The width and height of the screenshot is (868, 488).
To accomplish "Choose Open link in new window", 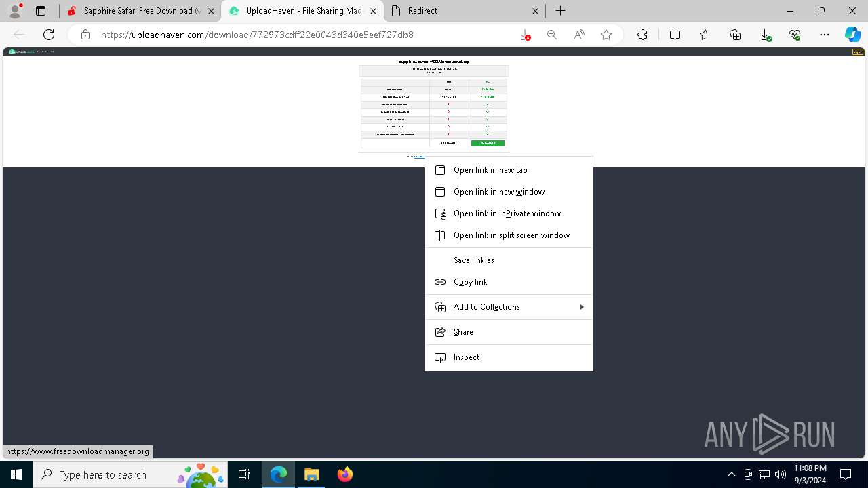I will (x=509, y=192).
